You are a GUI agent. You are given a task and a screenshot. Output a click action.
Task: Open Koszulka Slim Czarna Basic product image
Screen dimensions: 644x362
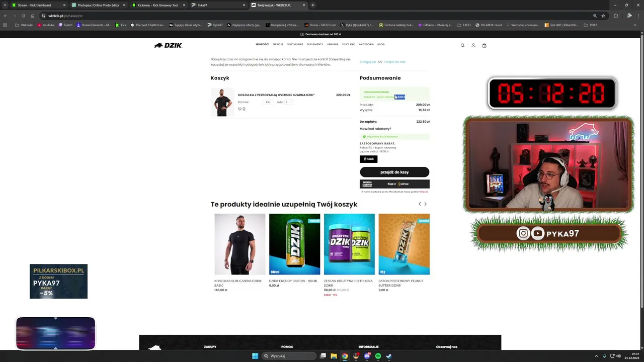(240, 244)
